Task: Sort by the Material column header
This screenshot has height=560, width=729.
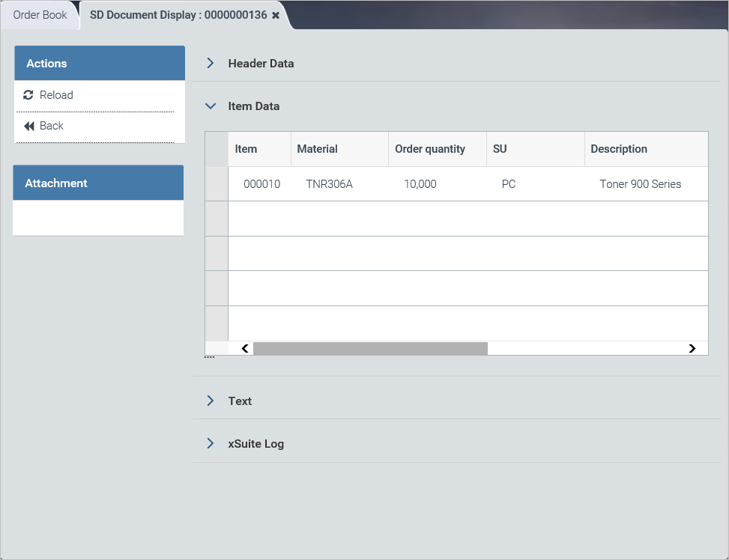Action: 317,149
